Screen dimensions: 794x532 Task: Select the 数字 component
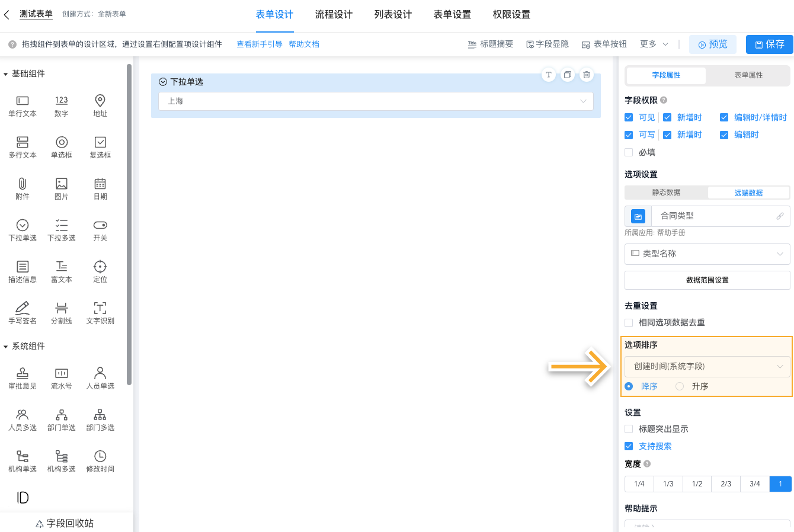[61, 106]
